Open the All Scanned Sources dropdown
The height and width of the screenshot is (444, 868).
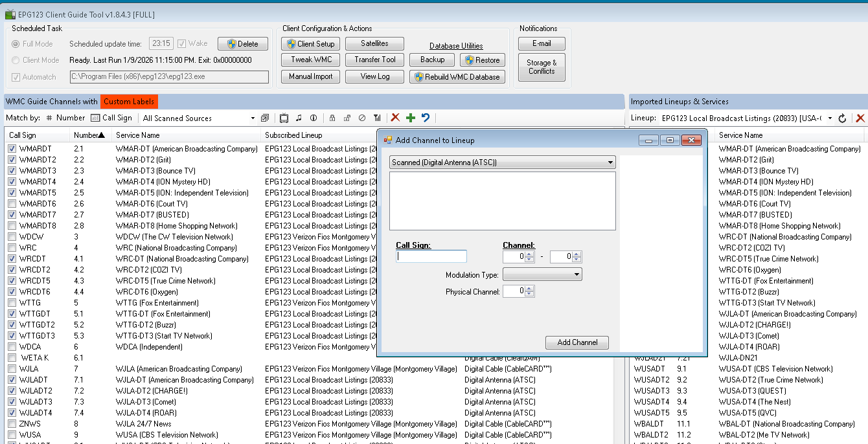tap(199, 118)
